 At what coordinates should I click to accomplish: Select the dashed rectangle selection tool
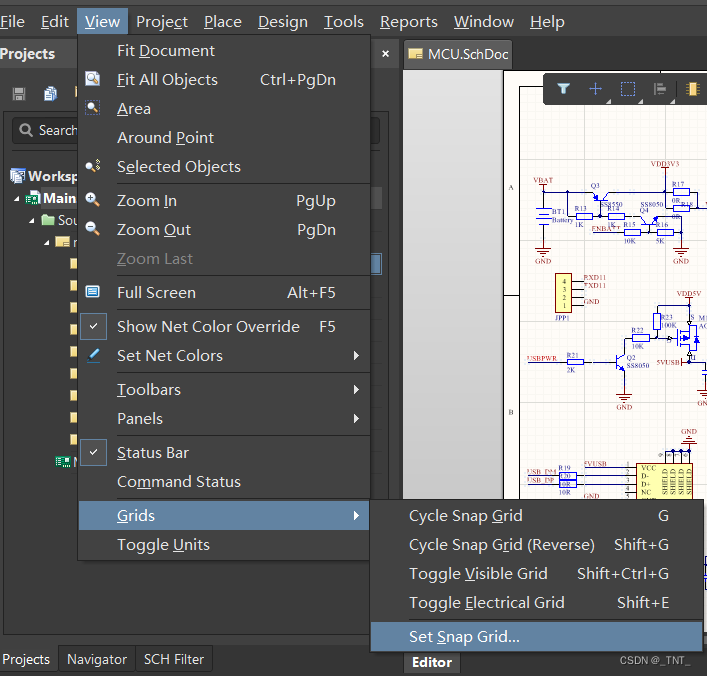tap(628, 89)
